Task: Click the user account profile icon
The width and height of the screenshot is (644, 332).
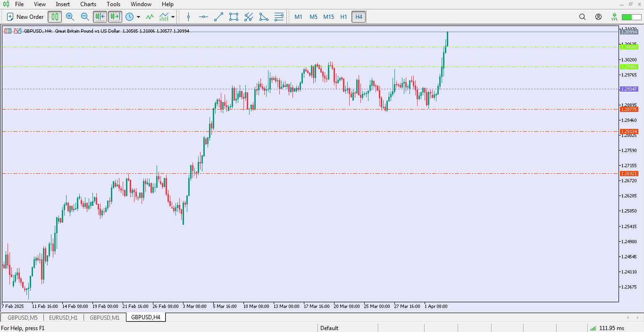Action: 598,17
